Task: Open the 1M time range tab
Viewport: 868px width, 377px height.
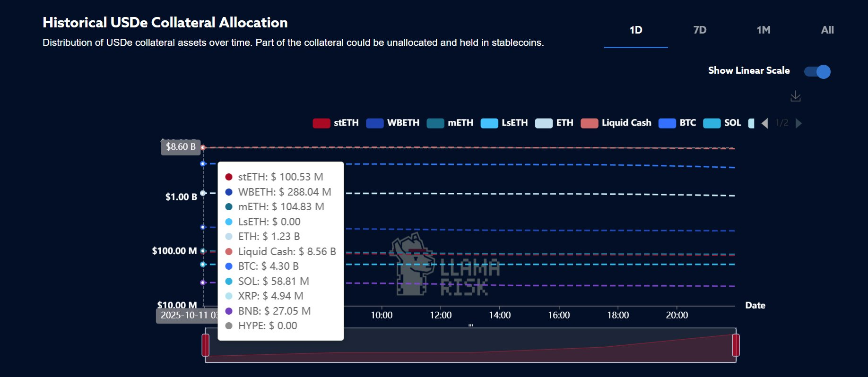Action: click(764, 30)
